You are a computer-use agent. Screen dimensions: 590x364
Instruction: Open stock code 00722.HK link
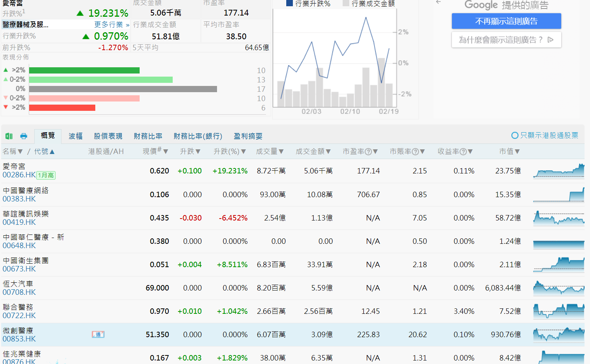[x=19, y=315]
